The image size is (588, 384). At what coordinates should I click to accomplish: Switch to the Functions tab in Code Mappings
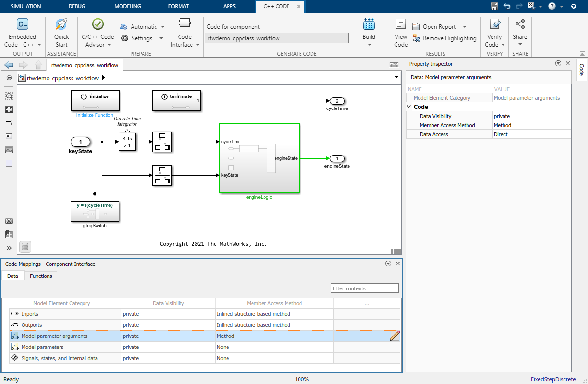coord(41,276)
